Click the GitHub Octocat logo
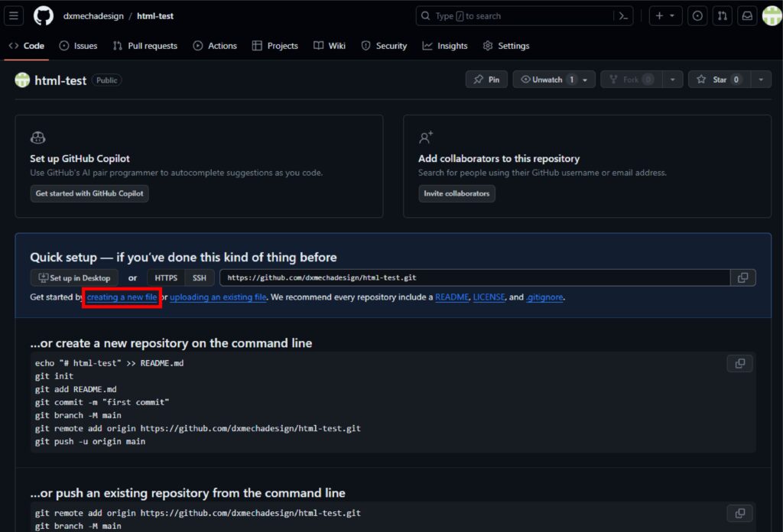Image resolution: width=783 pixels, height=532 pixels. click(44, 16)
